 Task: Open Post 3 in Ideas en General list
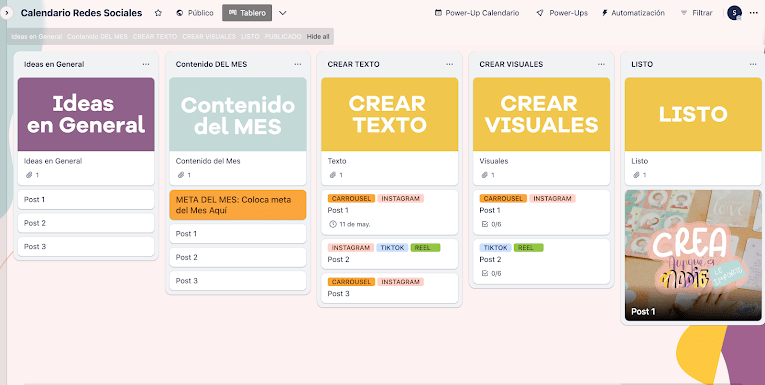point(86,246)
